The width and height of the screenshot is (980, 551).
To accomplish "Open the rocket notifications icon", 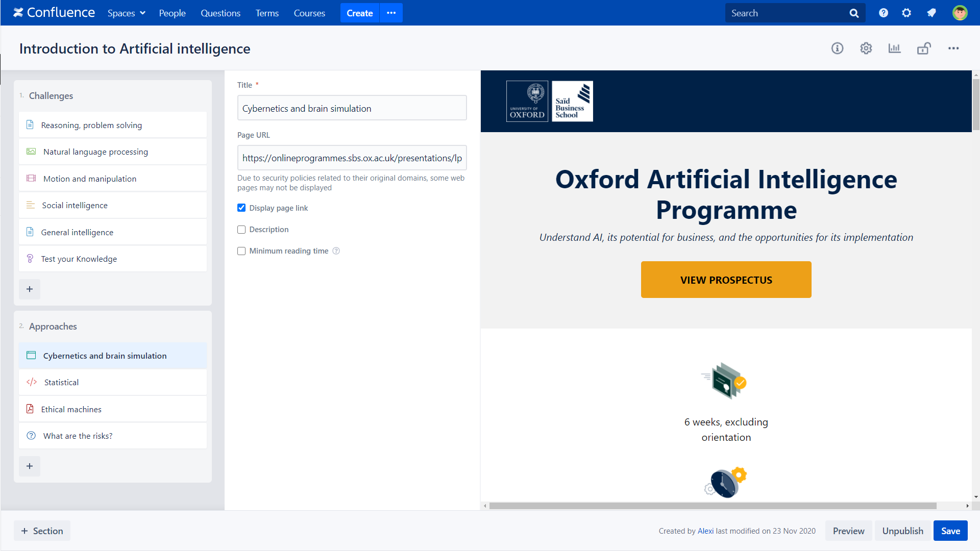I will pos(932,13).
